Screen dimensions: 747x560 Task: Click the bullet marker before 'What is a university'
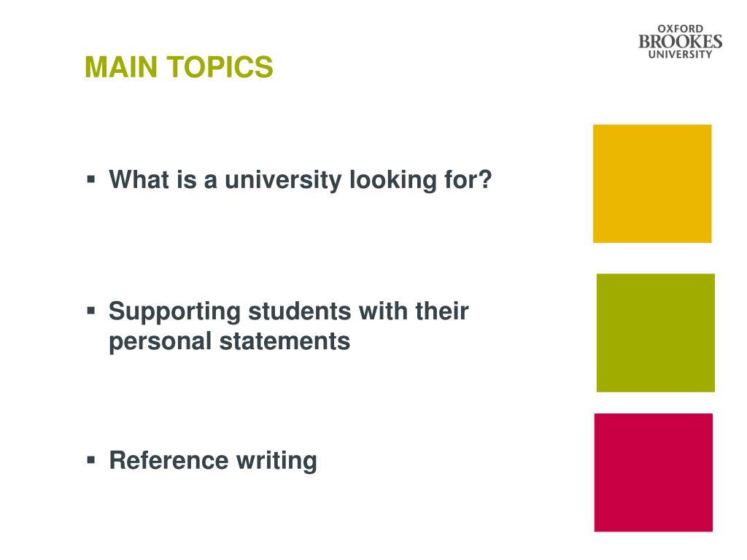(91, 179)
